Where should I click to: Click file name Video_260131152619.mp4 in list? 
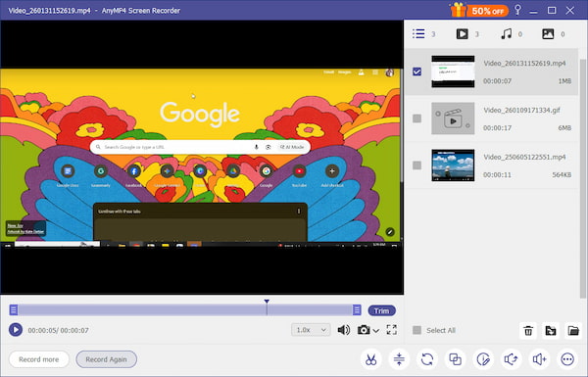[524, 64]
